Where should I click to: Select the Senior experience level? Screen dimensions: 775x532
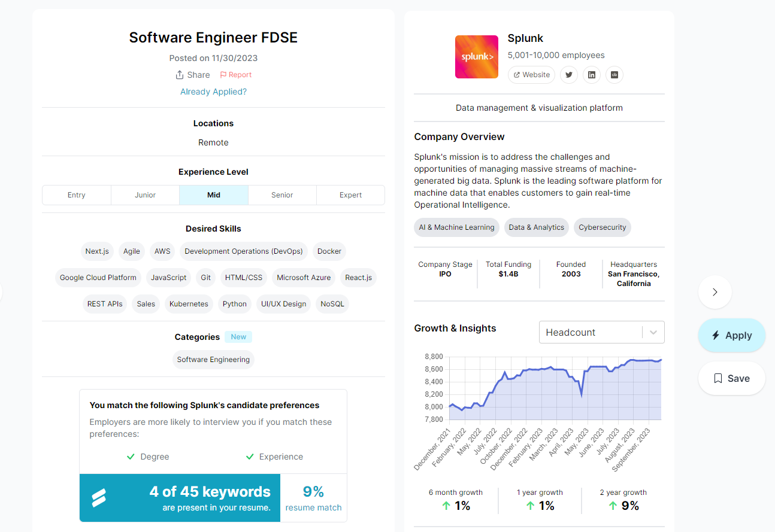pyautogui.click(x=281, y=194)
